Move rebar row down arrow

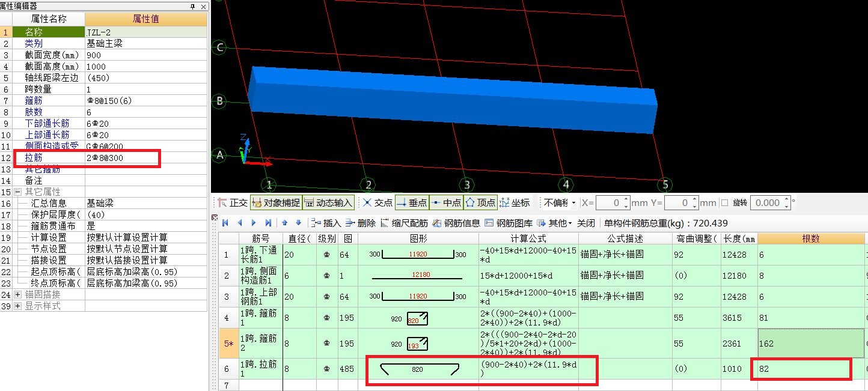point(298,223)
